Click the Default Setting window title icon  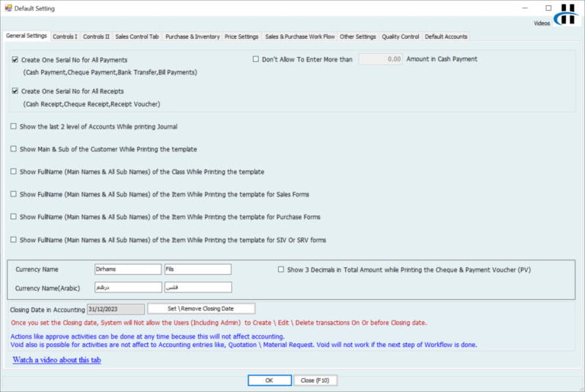point(8,8)
